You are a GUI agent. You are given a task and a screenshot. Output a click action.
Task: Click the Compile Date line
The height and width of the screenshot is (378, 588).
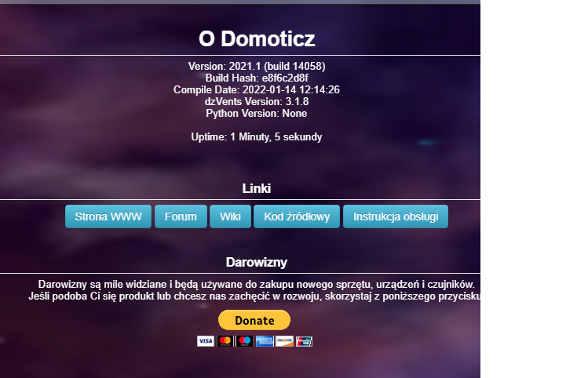[x=257, y=90]
